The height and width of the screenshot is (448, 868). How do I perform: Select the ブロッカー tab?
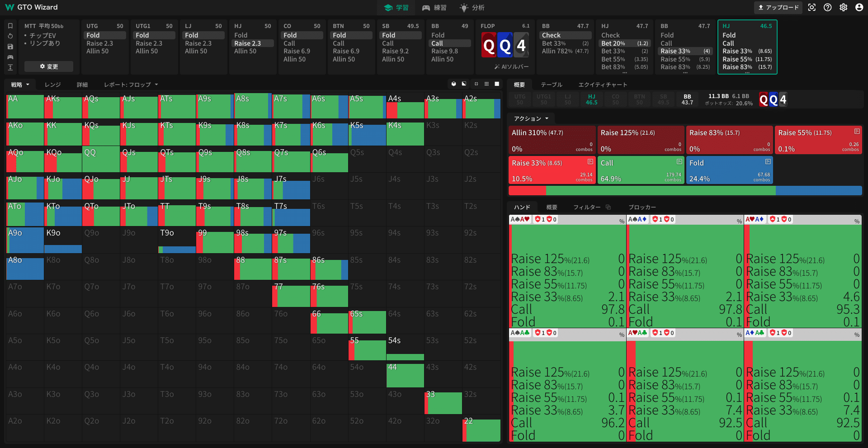(642, 207)
